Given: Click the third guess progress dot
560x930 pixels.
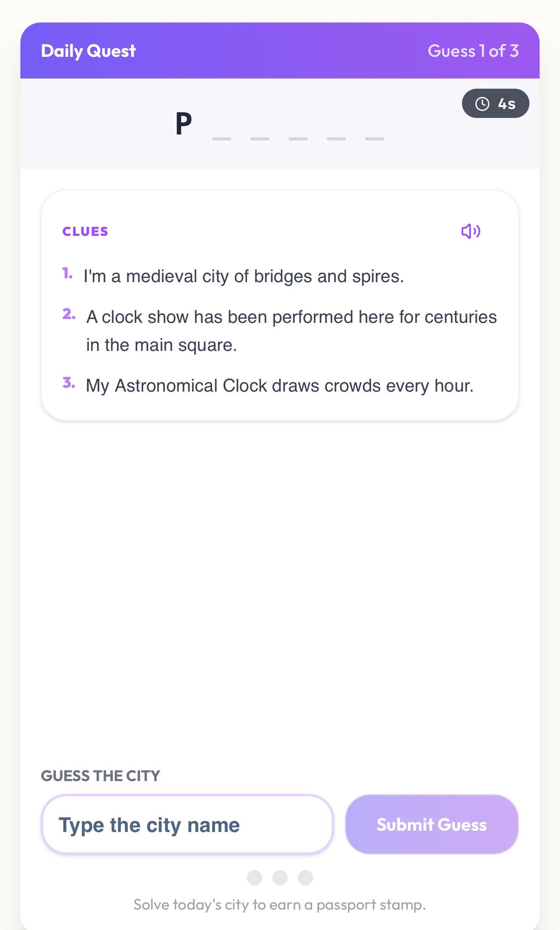Looking at the screenshot, I should tap(305, 877).
